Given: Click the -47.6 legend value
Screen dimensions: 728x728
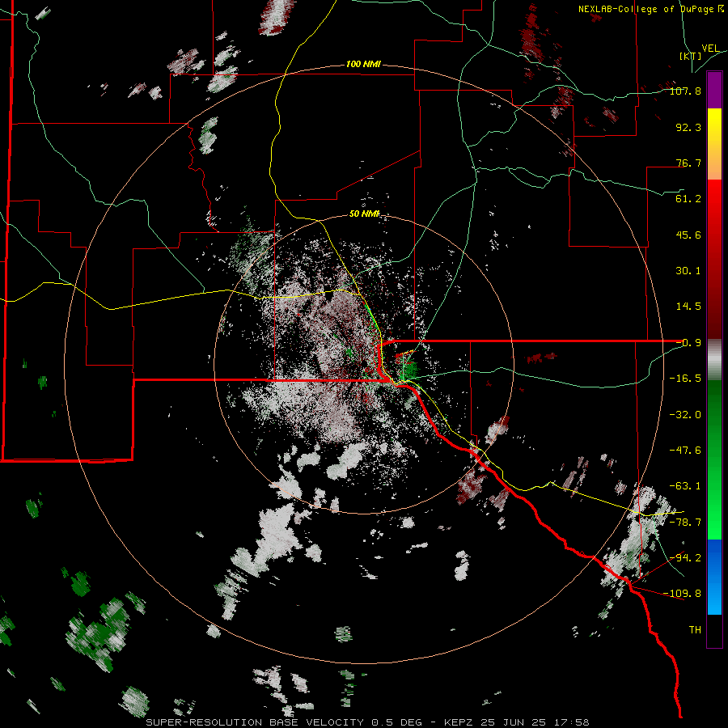Looking at the screenshot, I should tap(685, 451).
